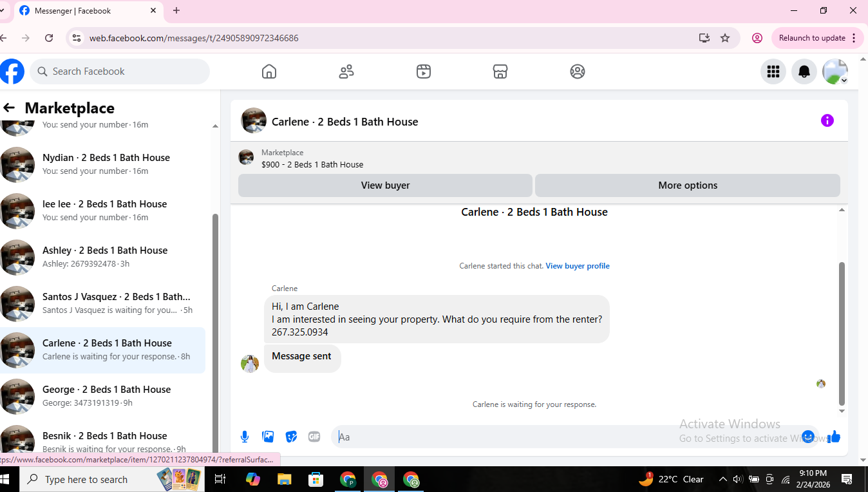This screenshot has height=492, width=868.
Task: Open the View buyer profile link
Action: (x=578, y=266)
